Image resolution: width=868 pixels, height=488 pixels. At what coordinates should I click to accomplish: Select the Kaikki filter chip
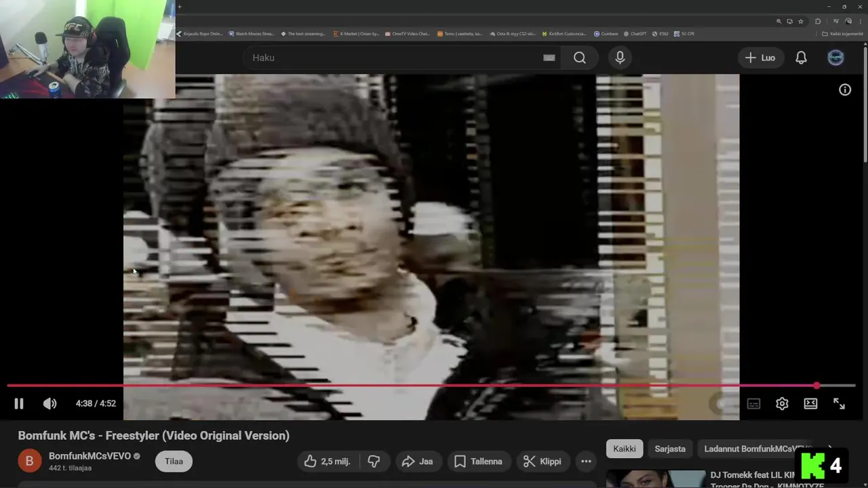(x=625, y=449)
